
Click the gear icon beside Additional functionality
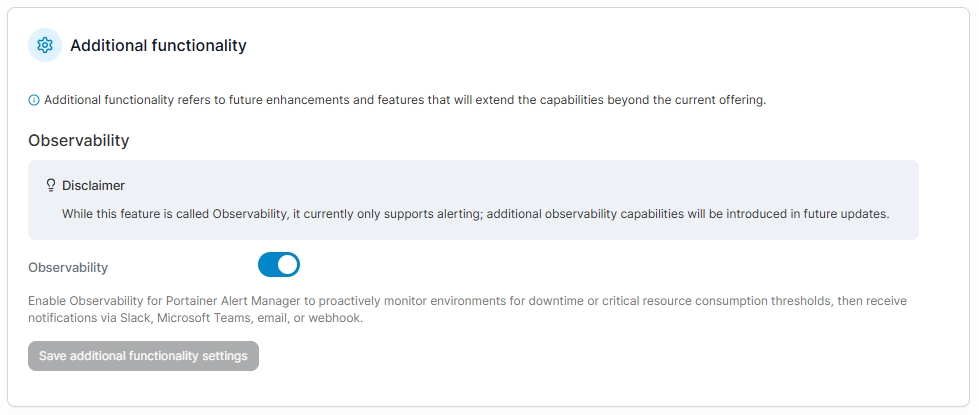(44, 45)
